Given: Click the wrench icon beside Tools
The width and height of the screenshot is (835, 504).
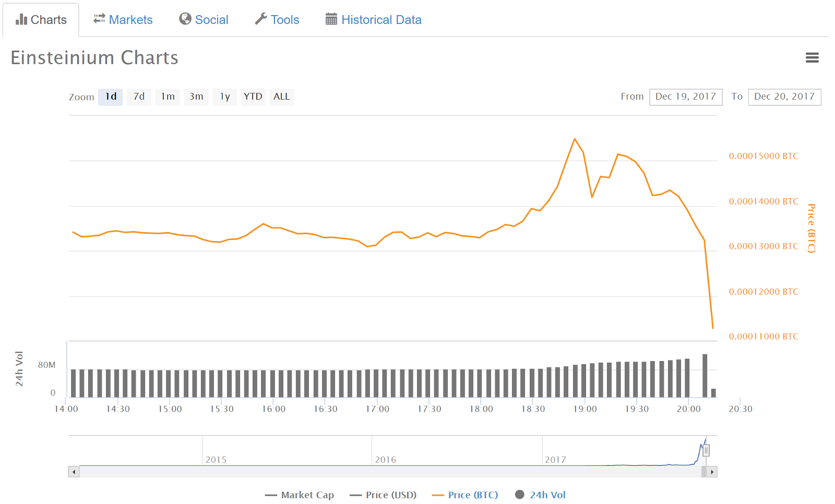Looking at the screenshot, I should (x=261, y=19).
